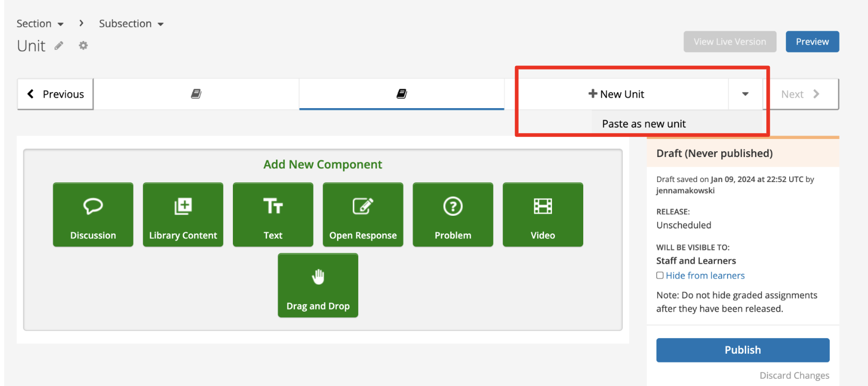Toggle the New Unit dropdown arrow

745,94
